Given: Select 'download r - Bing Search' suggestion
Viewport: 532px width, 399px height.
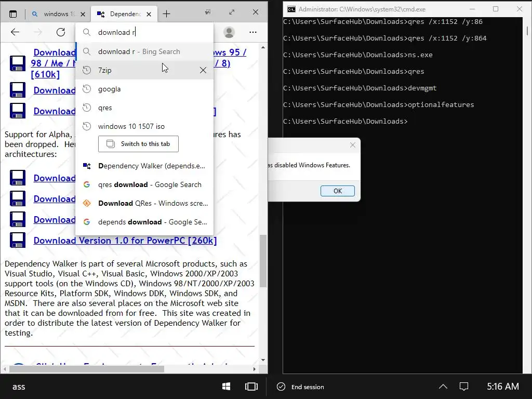Looking at the screenshot, I should click(144, 51).
